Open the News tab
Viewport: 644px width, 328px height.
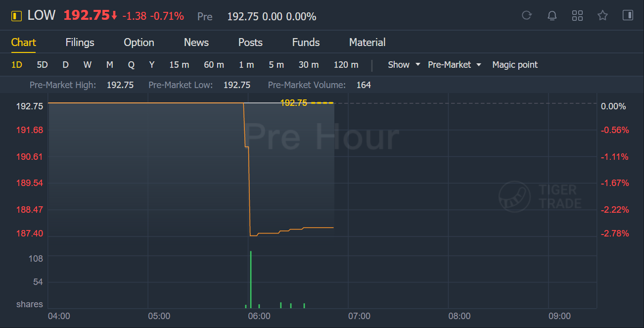click(x=196, y=43)
